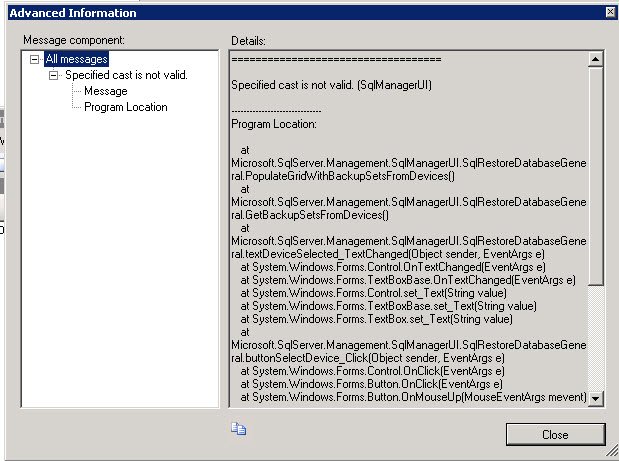
Task: Click the 'Program Location:' heading in Details
Action: pos(274,124)
